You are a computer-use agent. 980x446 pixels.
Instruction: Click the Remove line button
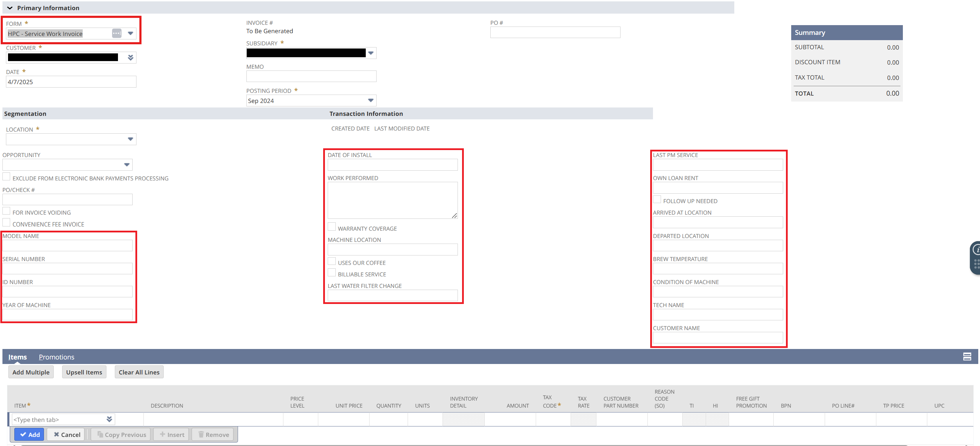pos(213,434)
